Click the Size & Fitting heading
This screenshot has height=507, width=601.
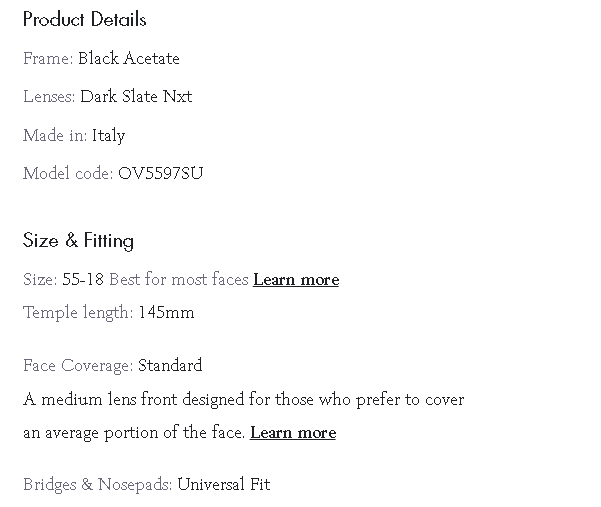(x=78, y=241)
